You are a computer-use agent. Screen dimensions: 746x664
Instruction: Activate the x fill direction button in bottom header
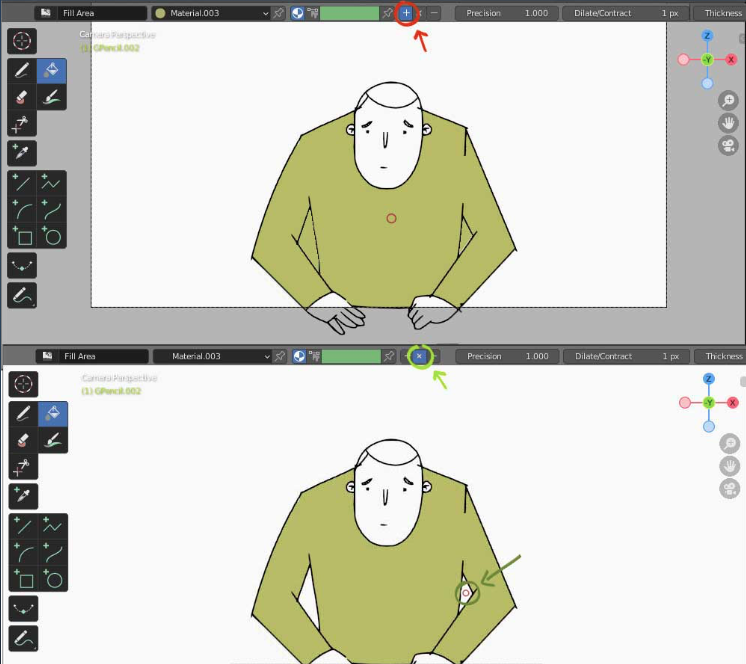pyautogui.click(x=419, y=356)
